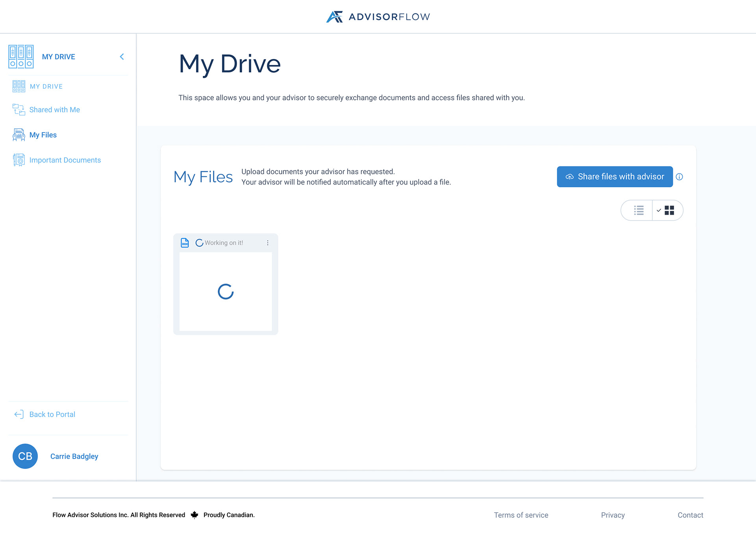This screenshot has height=537, width=756.
Task: Click the DOC file type icon on the card
Action: pyautogui.click(x=185, y=242)
